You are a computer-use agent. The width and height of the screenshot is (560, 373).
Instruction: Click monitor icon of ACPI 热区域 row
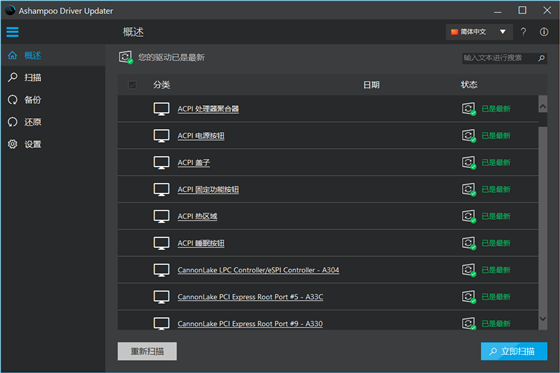pos(161,216)
